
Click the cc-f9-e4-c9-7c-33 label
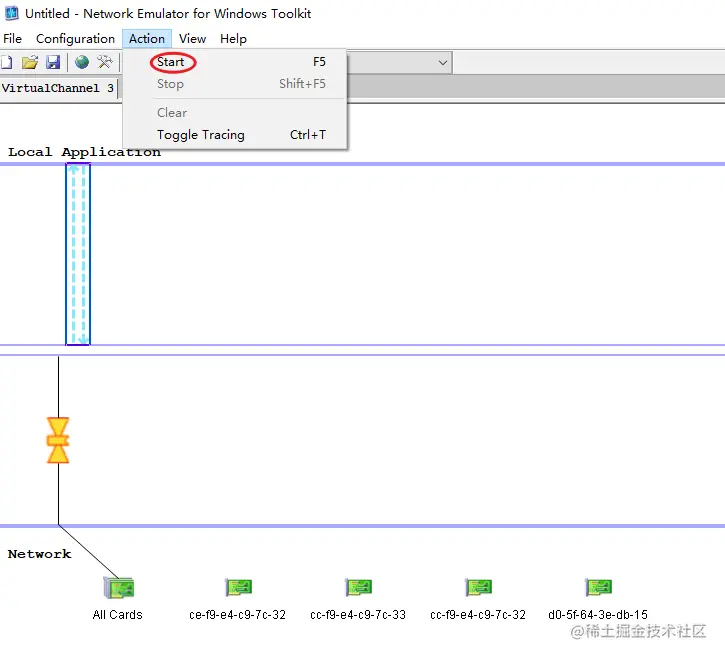358,615
